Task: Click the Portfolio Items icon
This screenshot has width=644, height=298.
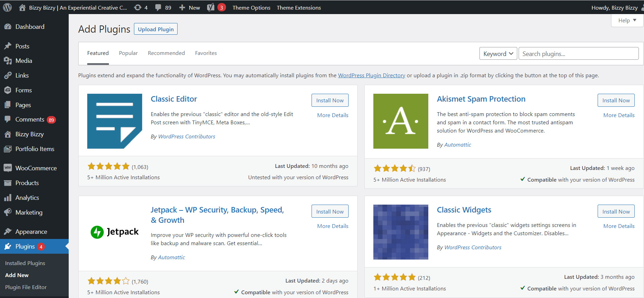Action: [x=8, y=149]
